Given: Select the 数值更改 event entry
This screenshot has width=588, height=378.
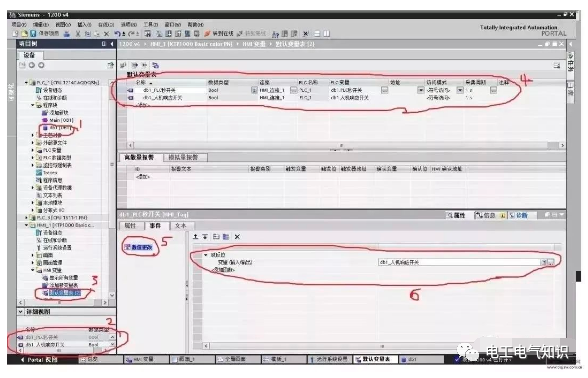Looking at the screenshot, I should [139, 247].
